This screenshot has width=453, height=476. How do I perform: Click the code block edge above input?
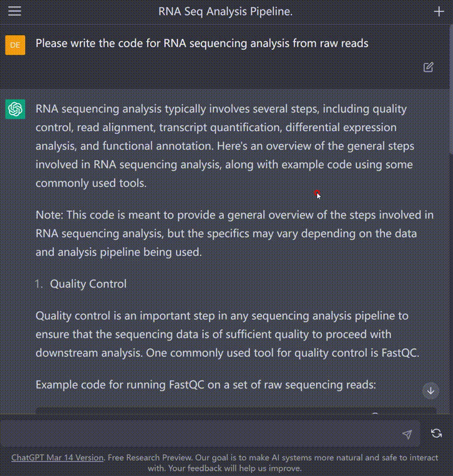[x=236, y=411]
